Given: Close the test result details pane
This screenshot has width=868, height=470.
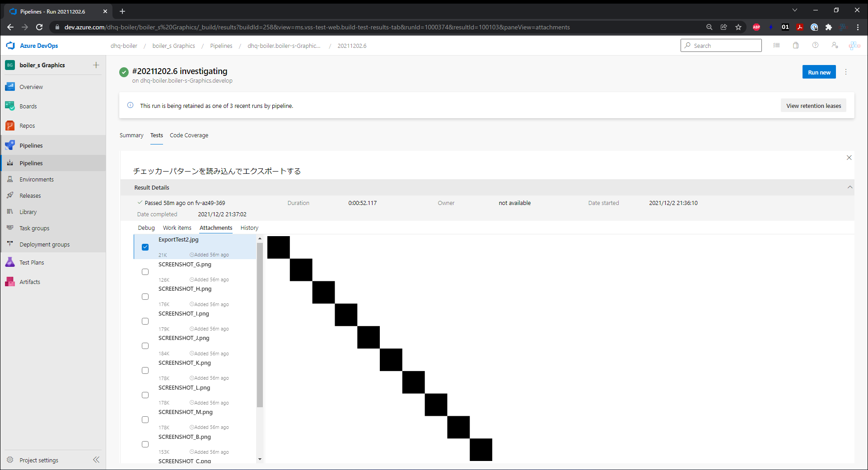Looking at the screenshot, I should tap(849, 158).
